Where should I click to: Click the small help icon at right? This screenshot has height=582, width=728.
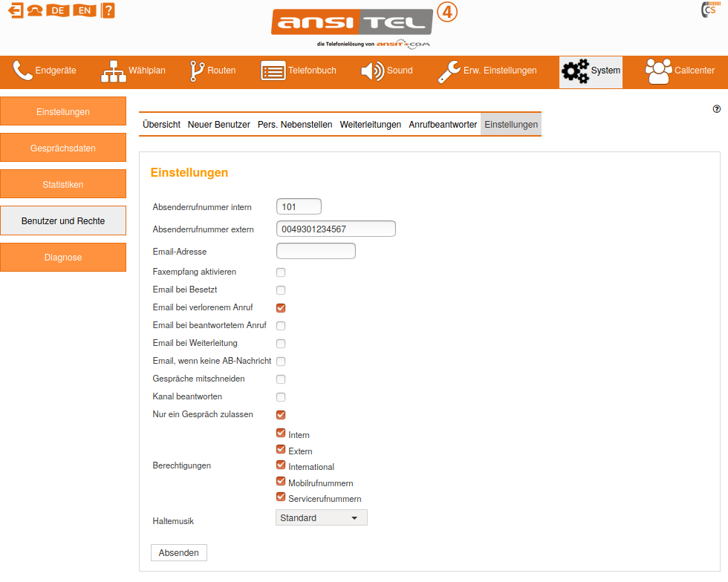tap(717, 109)
